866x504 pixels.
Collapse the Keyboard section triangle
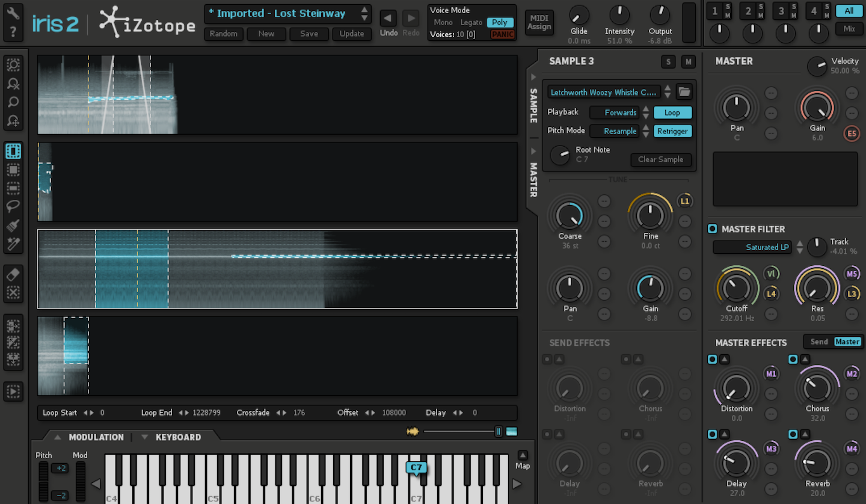click(144, 437)
